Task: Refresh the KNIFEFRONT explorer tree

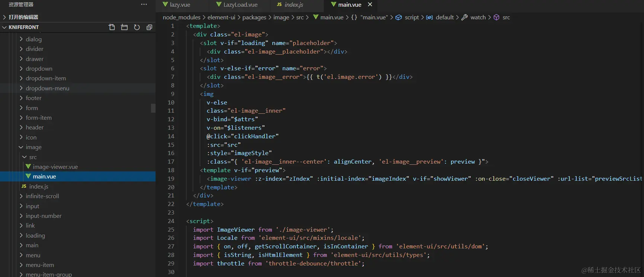Action: click(137, 27)
